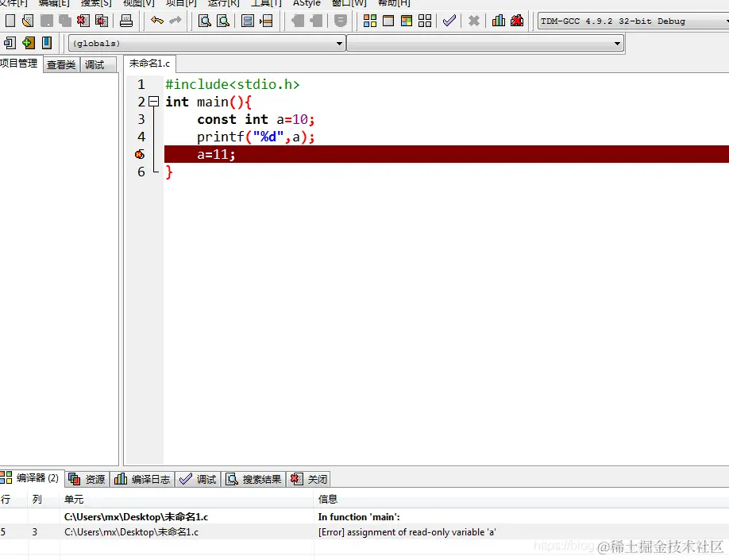
Task: Select the 未命名1.c editor tab
Action: (x=149, y=64)
